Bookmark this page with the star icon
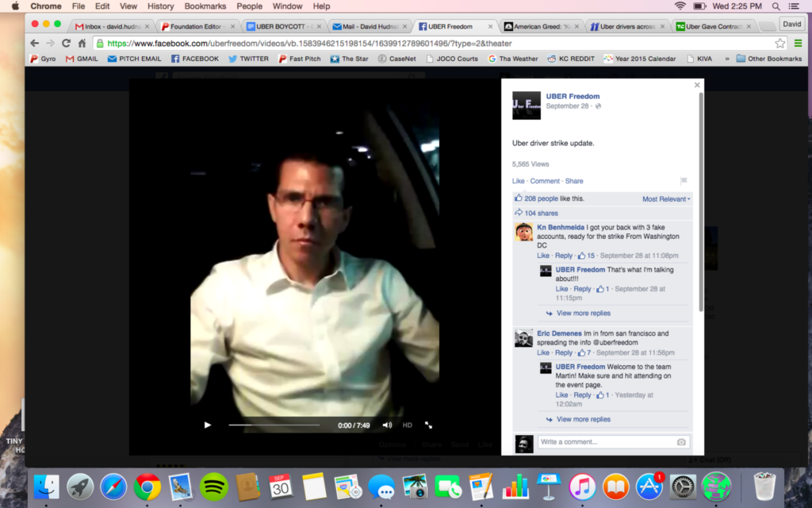Image resolution: width=812 pixels, height=508 pixels. click(780, 44)
